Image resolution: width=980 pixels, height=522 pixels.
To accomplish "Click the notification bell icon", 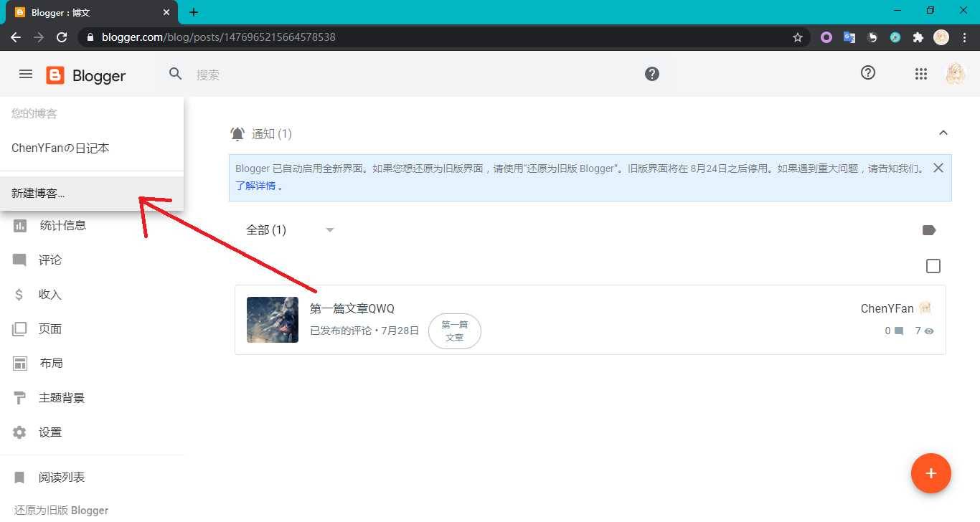I will tap(237, 133).
